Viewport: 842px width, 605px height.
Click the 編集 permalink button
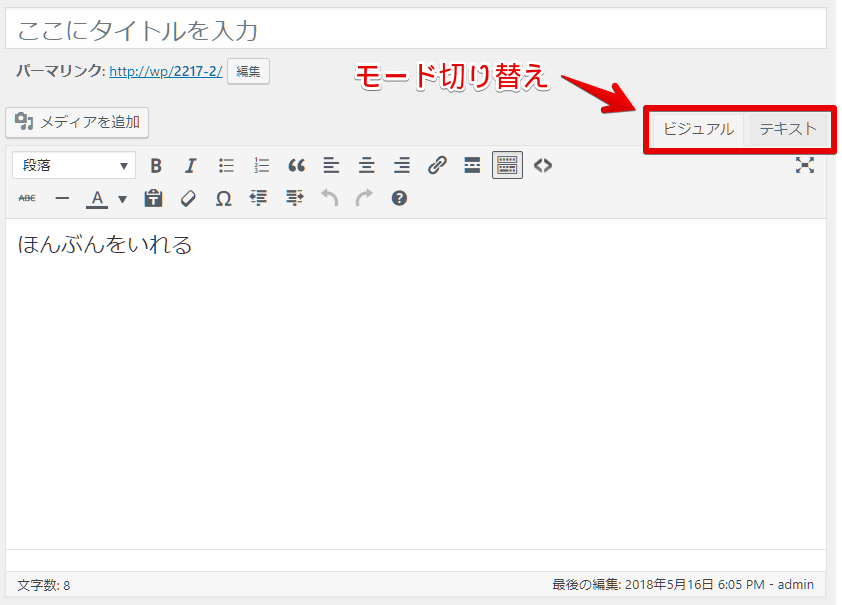tap(248, 72)
